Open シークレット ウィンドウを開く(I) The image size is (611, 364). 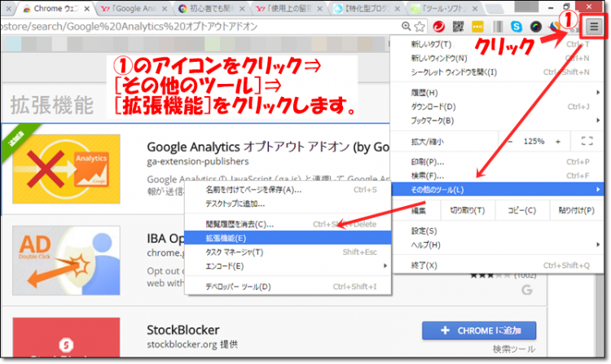497,72
